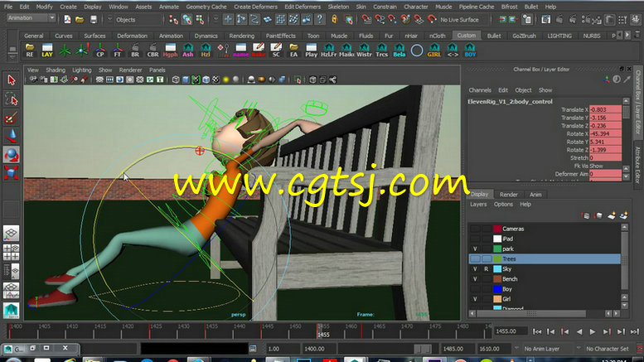
Task: Click the GIRL shelf icon
Action: [434, 50]
